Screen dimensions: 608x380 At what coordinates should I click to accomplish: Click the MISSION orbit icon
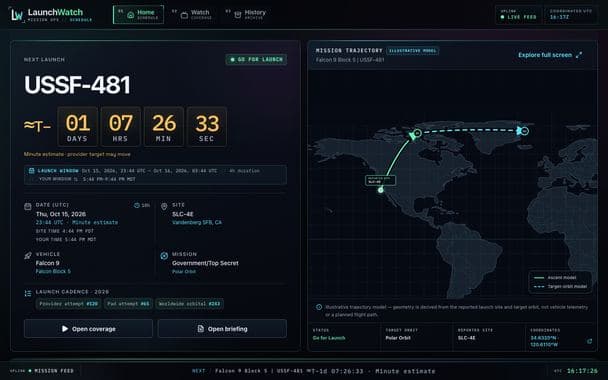[x=164, y=256]
